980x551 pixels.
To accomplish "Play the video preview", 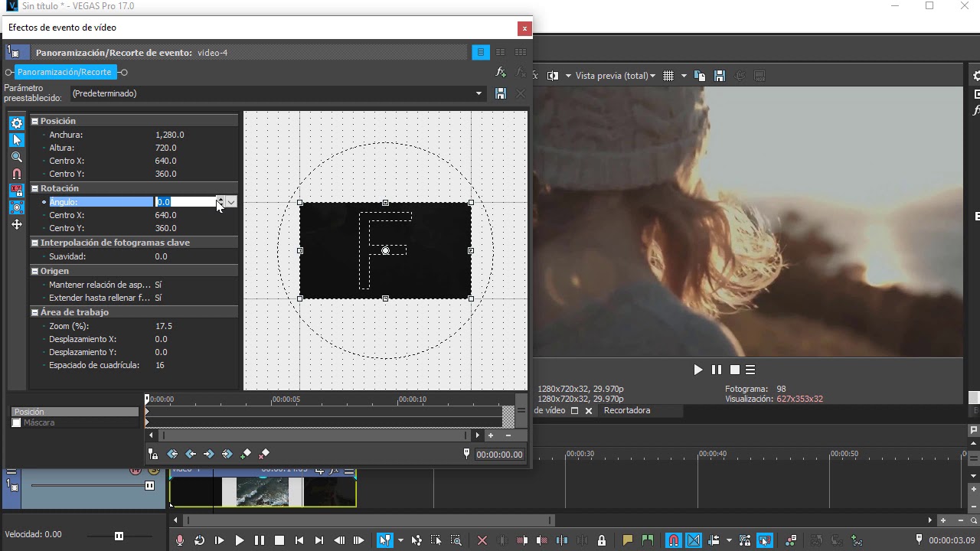I will tap(697, 370).
